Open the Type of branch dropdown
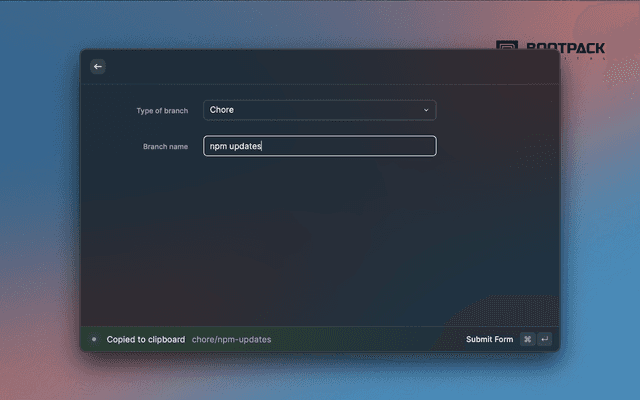The height and width of the screenshot is (400, 640). 319,110
